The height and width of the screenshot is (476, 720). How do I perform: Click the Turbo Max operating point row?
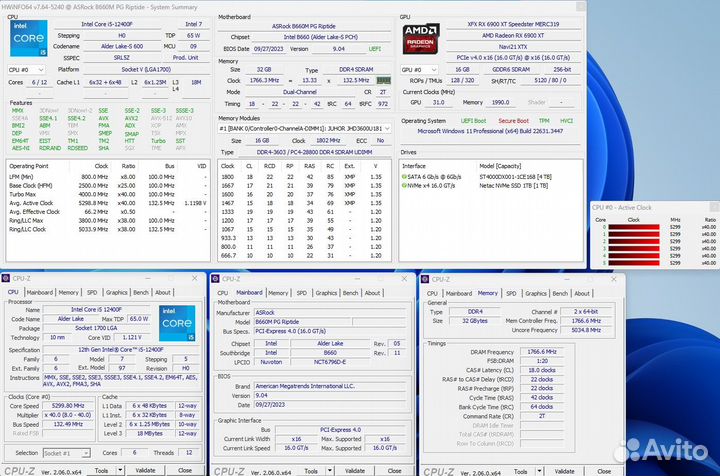[x=108, y=194]
